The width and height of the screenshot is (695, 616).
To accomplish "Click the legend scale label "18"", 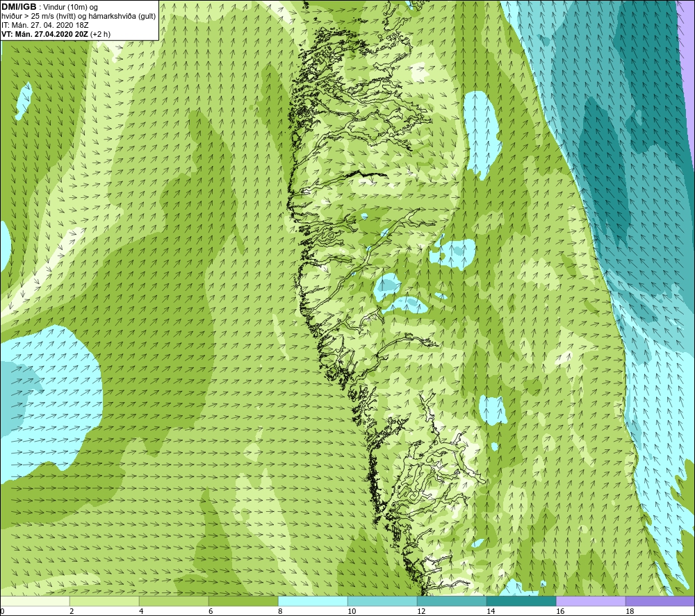I will click(630, 612).
